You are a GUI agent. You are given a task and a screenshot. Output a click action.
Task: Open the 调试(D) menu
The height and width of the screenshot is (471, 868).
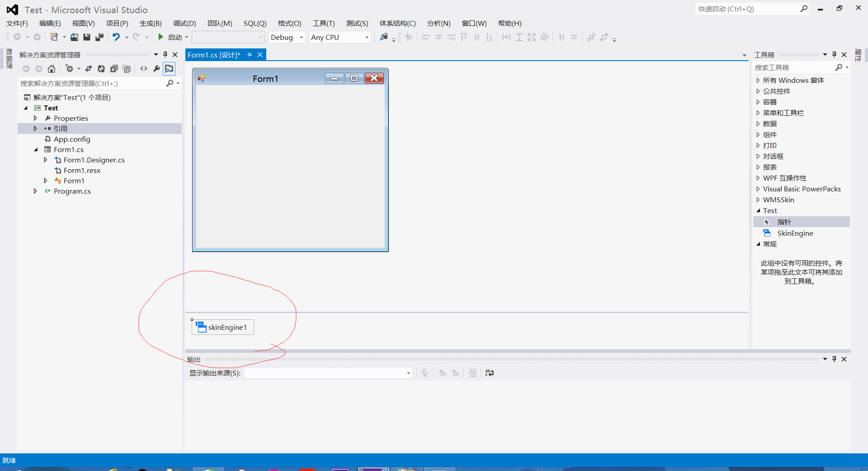[184, 24]
